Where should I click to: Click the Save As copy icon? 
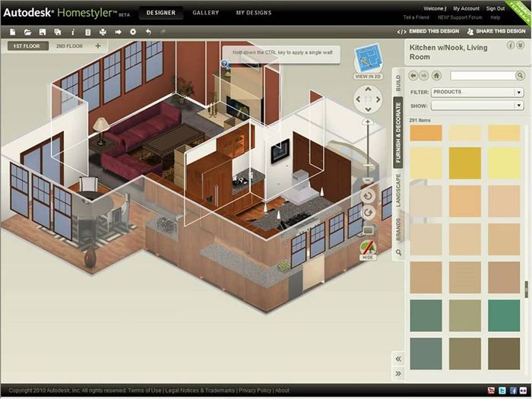[x=58, y=32]
